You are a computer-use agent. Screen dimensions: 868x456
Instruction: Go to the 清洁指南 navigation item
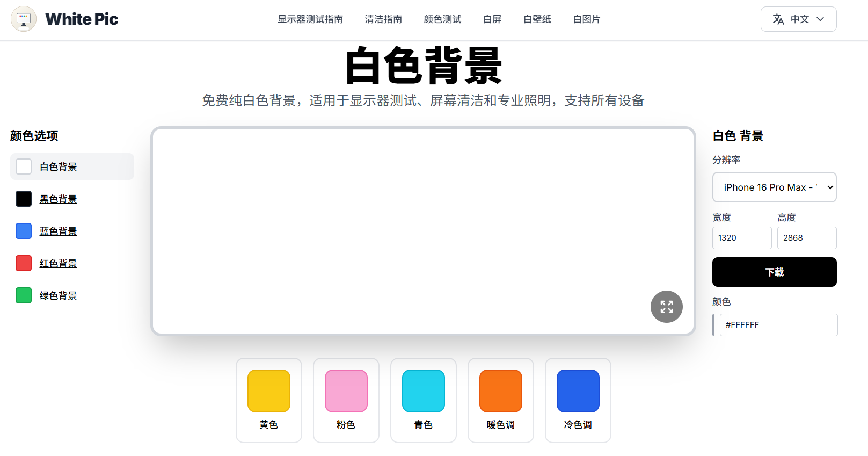point(383,19)
